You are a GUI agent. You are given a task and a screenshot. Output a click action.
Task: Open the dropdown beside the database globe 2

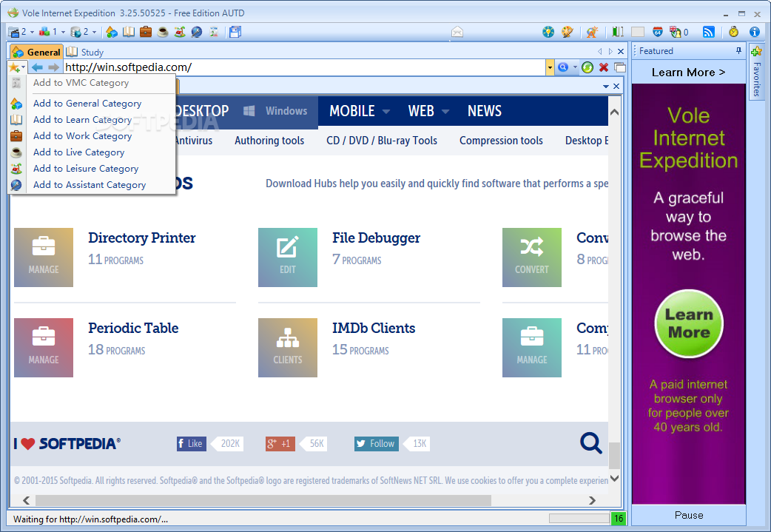95,33
